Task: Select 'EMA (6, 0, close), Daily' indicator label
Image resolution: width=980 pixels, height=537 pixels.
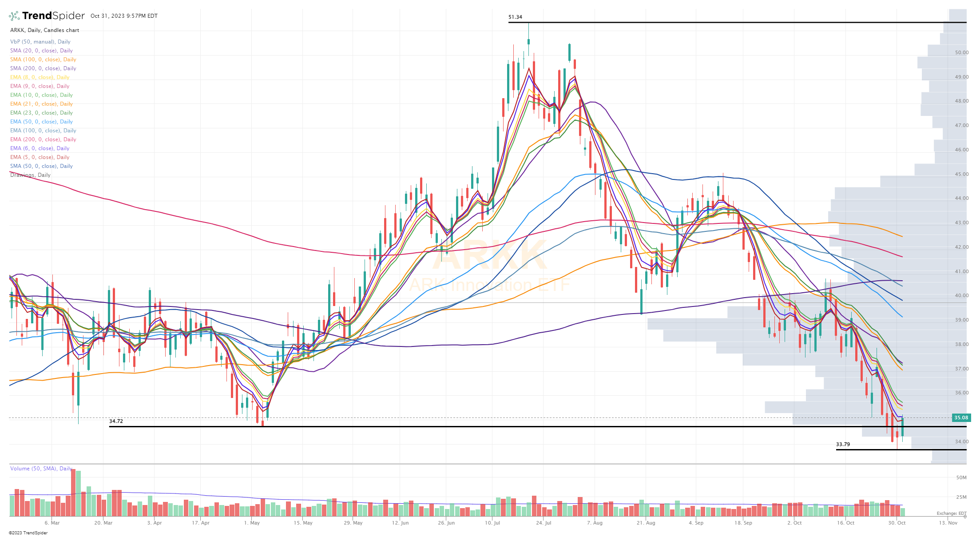Action: 40,148
